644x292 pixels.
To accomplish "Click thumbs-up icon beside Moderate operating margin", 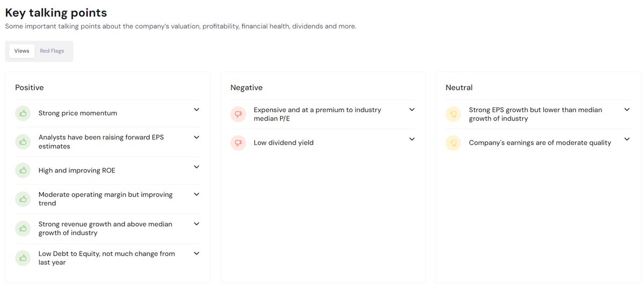I will 23,199.
